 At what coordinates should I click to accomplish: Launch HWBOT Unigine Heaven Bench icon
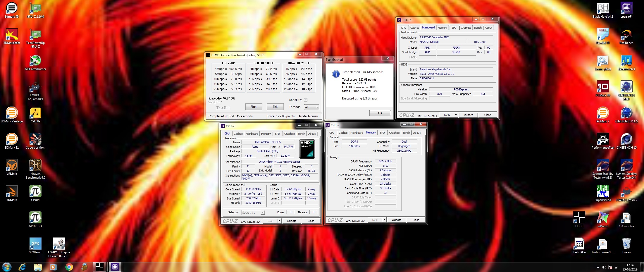59,248
